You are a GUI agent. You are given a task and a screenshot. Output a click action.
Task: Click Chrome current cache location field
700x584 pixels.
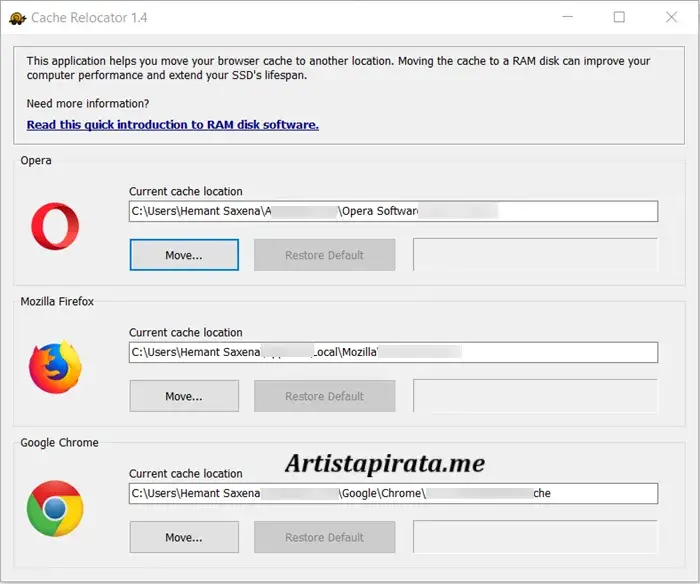click(x=393, y=493)
